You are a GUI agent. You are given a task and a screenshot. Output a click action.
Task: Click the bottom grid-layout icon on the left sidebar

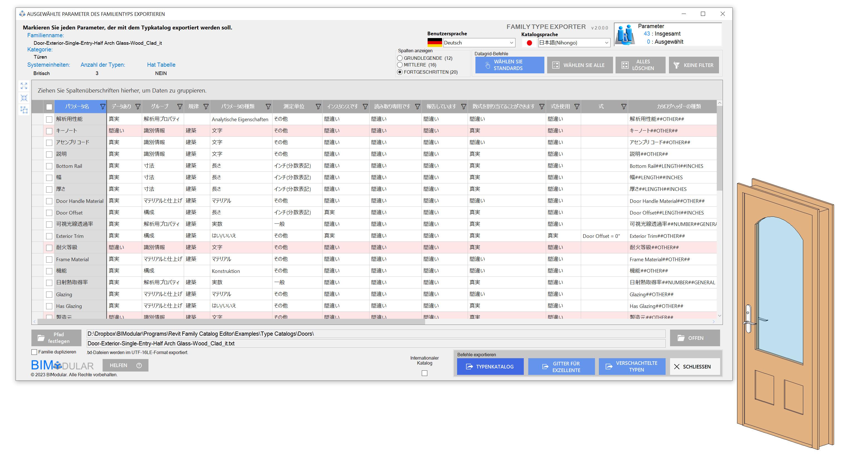click(24, 110)
